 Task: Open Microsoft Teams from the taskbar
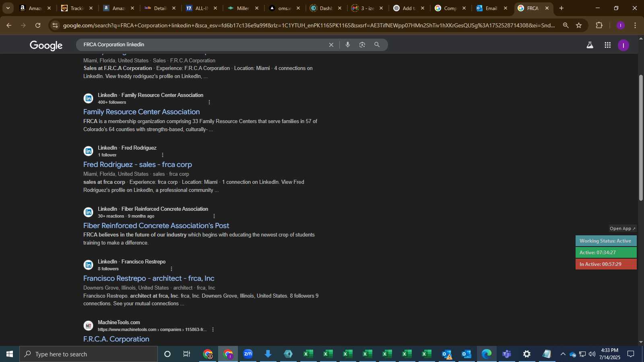pyautogui.click(x=506, y=354)
